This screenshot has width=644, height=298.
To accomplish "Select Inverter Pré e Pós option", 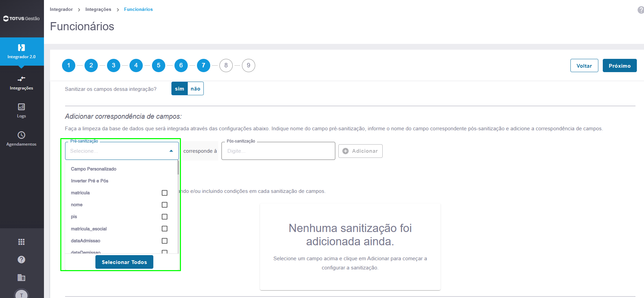I will coord(90,181).
